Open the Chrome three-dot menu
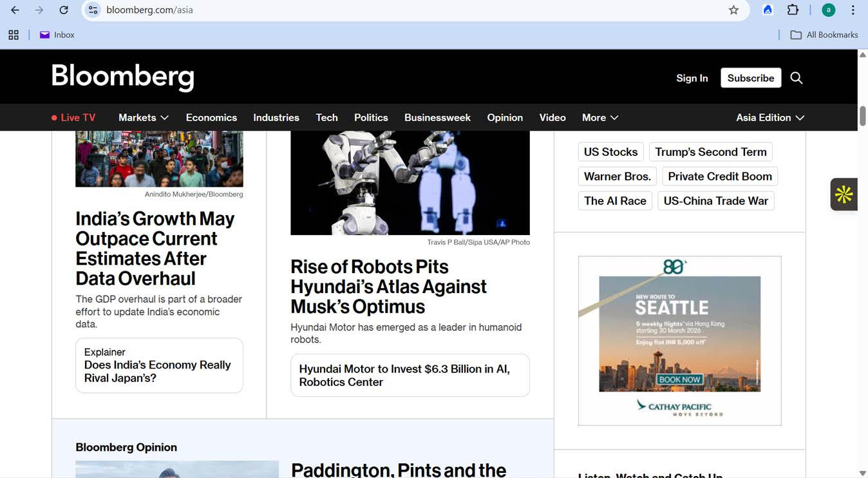Viewport: 868px width, 478px height. (853, 10)
